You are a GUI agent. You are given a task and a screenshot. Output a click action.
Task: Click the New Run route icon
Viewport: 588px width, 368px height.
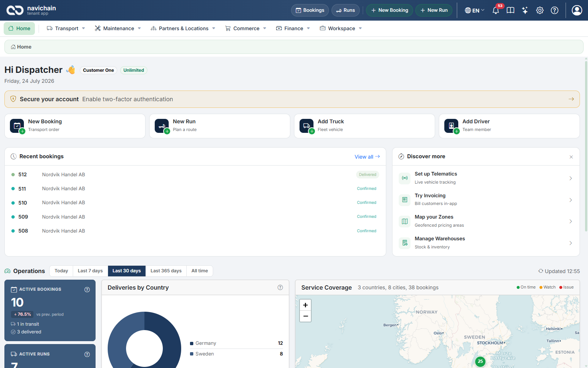tap(162, 126)
